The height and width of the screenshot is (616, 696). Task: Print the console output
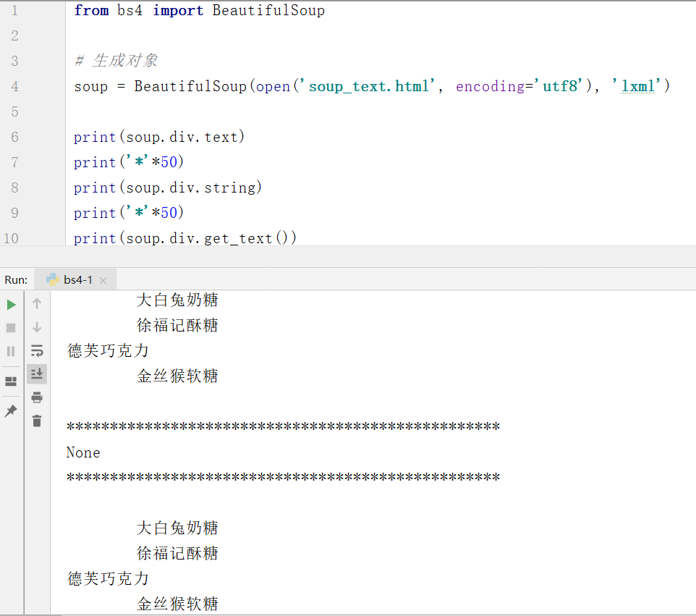point(37,397)
